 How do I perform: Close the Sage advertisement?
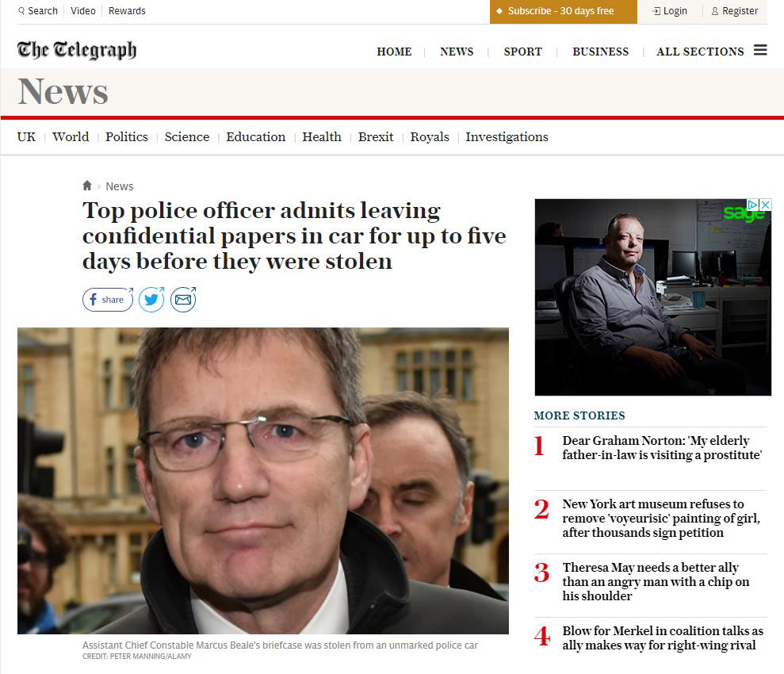pos(765,204)
